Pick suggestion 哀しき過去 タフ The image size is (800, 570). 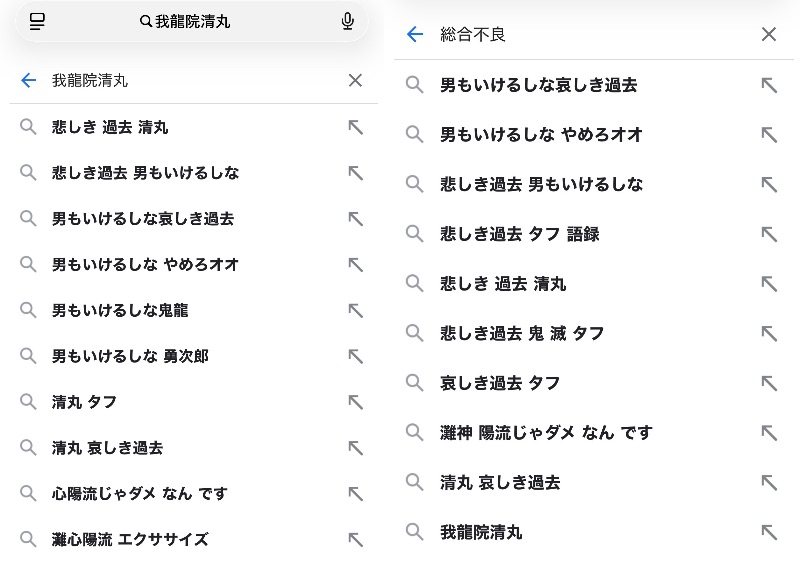(500, 383)
